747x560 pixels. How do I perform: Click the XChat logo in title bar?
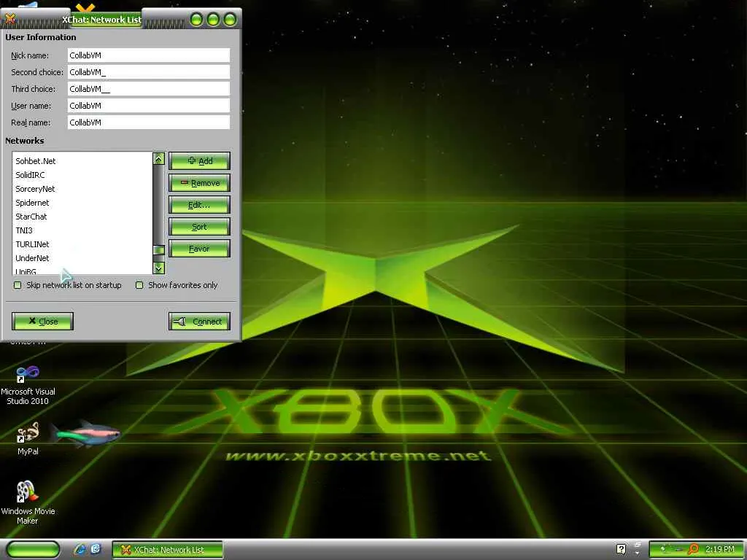click(x=9, y=18)
